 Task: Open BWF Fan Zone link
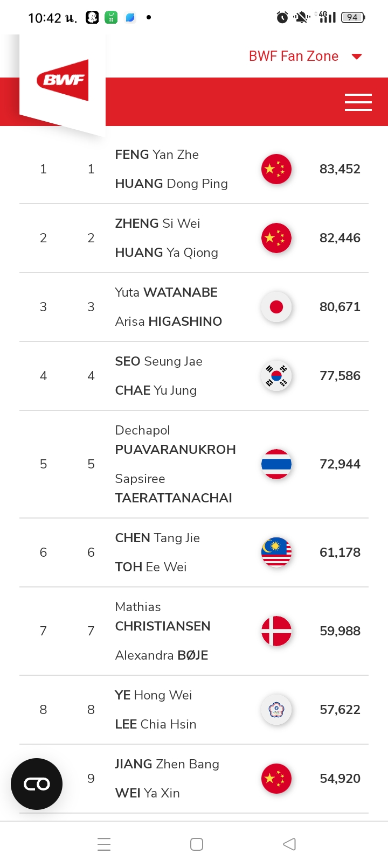(x=294, y=56)
